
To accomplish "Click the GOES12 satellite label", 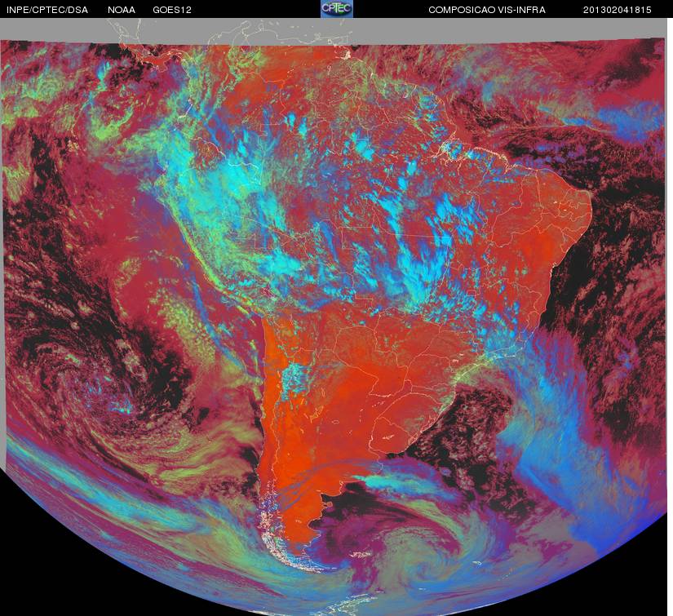I will [172, 10].
